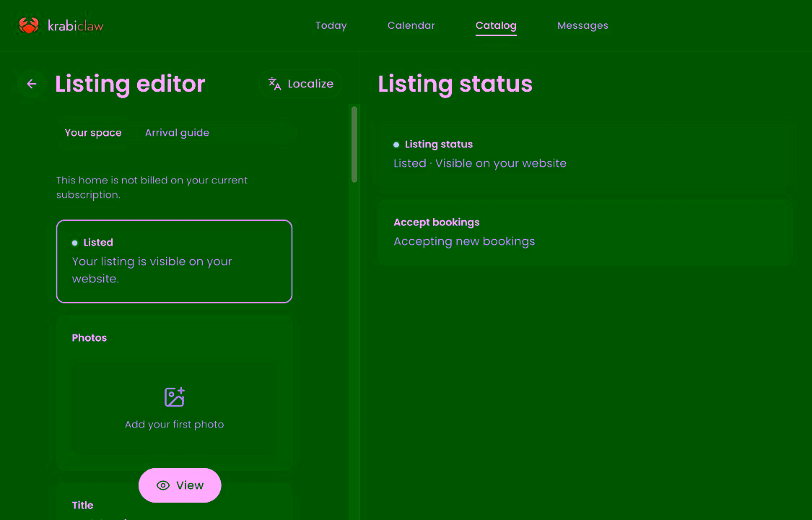Open the Today tab

[331, 25]
